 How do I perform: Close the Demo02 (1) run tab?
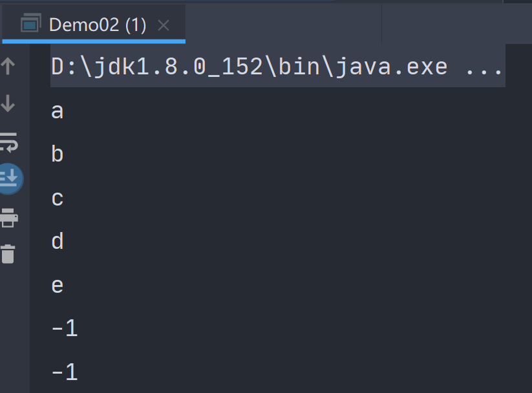coord(164,25)
